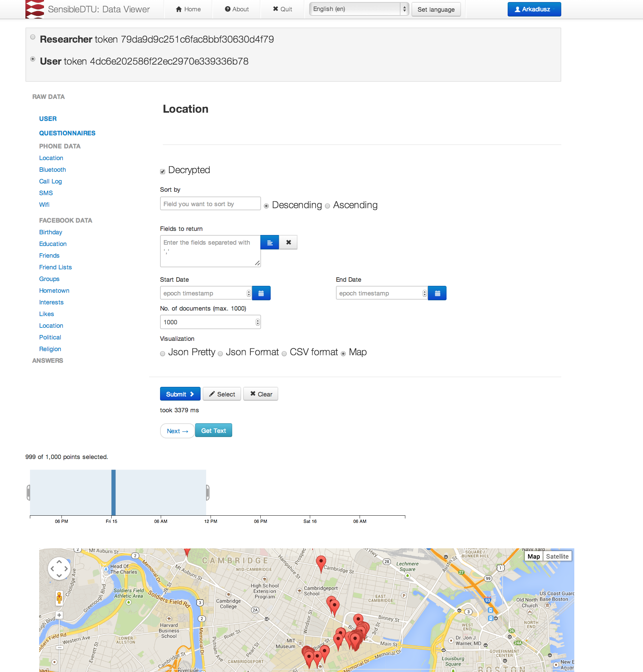Click the fields list icon button
643x672 pixels.
coord(270,243)
